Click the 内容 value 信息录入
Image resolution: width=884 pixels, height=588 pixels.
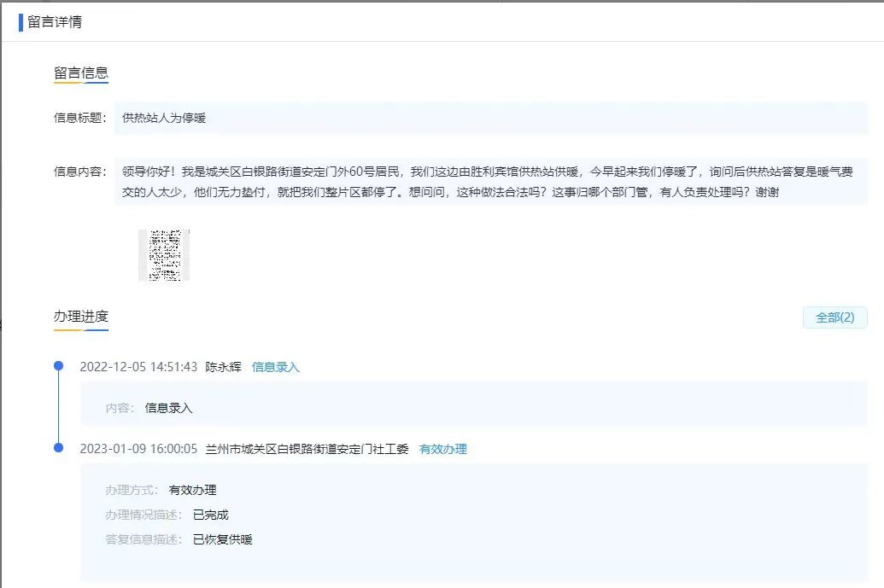click(168, 408)
